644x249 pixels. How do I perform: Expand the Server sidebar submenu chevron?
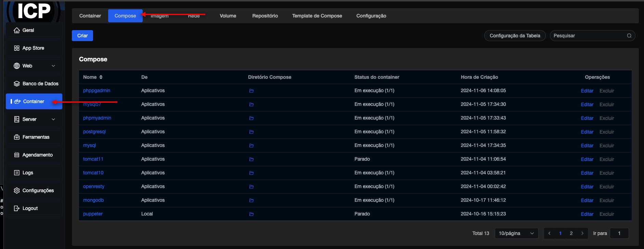point(53,119)
